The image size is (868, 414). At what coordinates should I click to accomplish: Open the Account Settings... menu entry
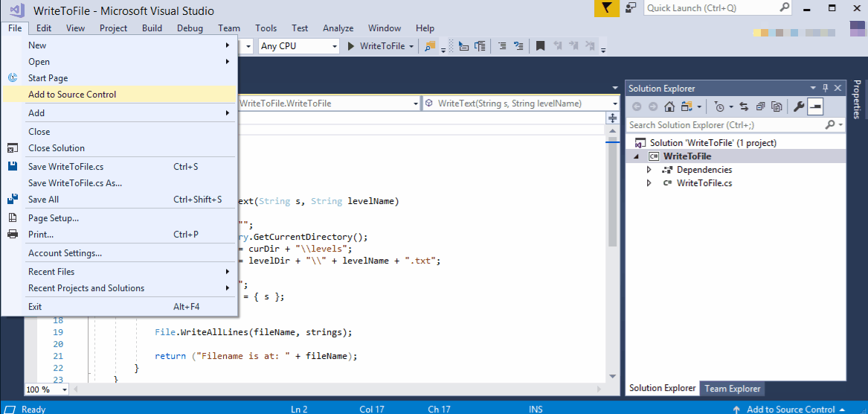click(119, 253)
